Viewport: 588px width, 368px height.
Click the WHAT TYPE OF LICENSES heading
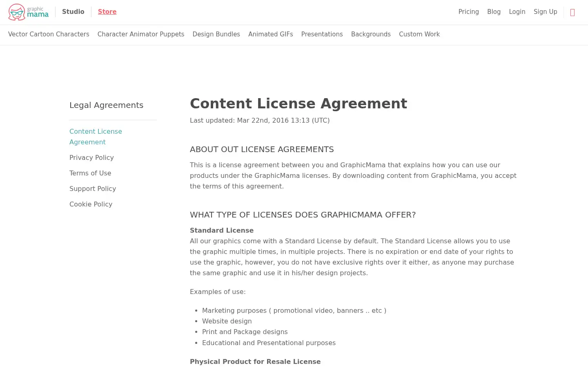(303, 215)
